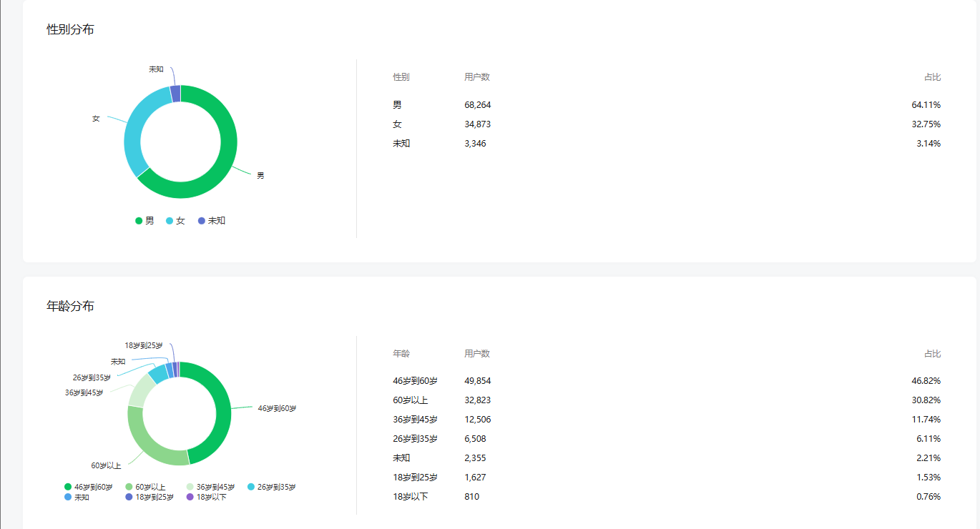Click percentage 1.53%
The height and width of the screenshot is (529, 980).
tap(928, 478)
